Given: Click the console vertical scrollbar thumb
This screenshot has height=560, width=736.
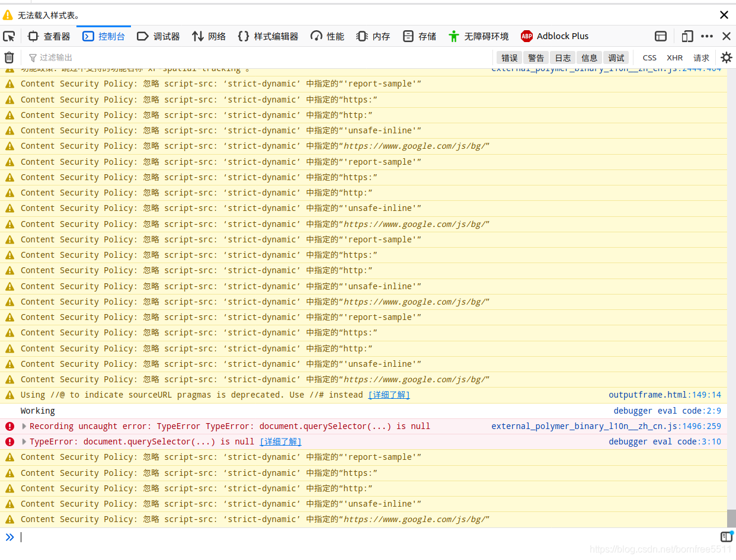Looking at the screenshot, I should pos(731,519).
